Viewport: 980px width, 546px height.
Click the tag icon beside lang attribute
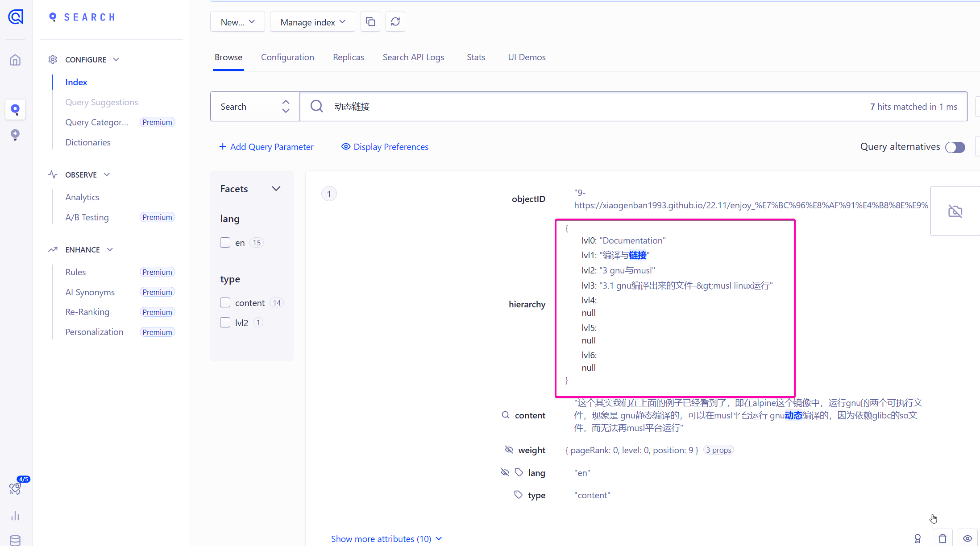[x=519, y=472]
